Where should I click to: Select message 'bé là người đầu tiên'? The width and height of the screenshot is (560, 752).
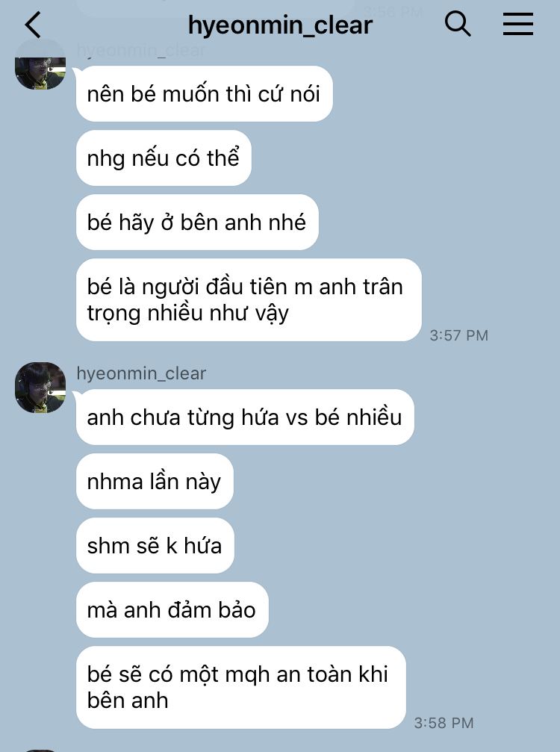[249, 300]
